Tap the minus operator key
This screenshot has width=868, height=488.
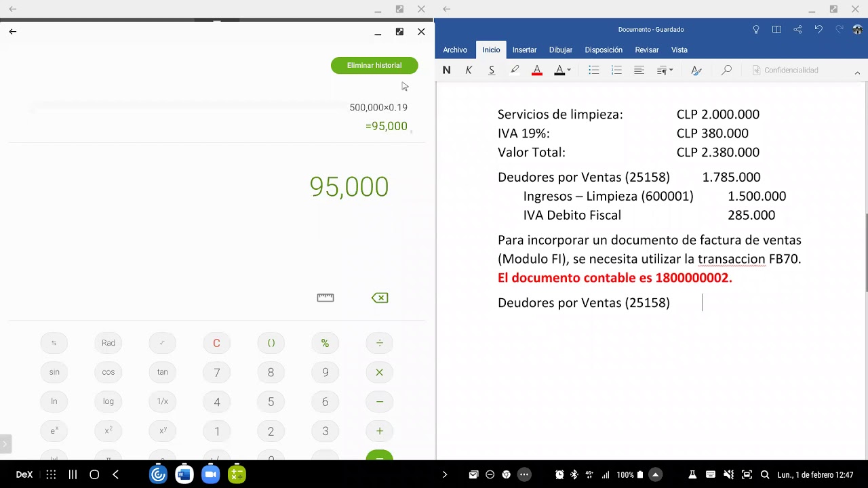pyautogui.click(x=379, y=401)
